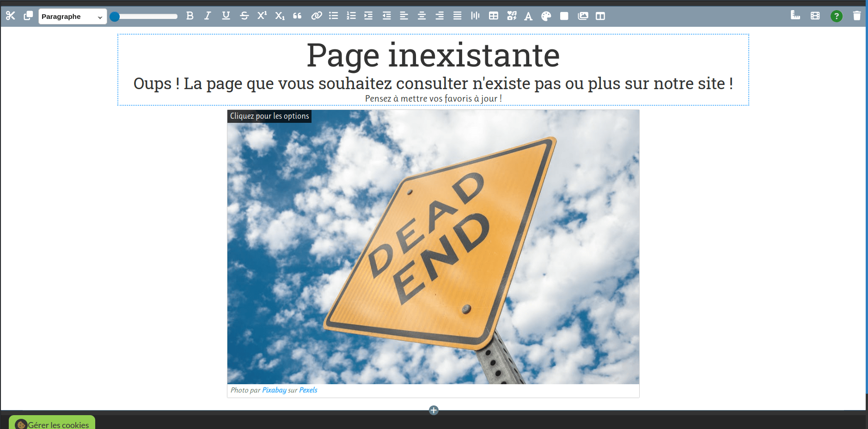868x429 pixels.
Task: Open the icons and symbols picker
Action: click(512, 16)
